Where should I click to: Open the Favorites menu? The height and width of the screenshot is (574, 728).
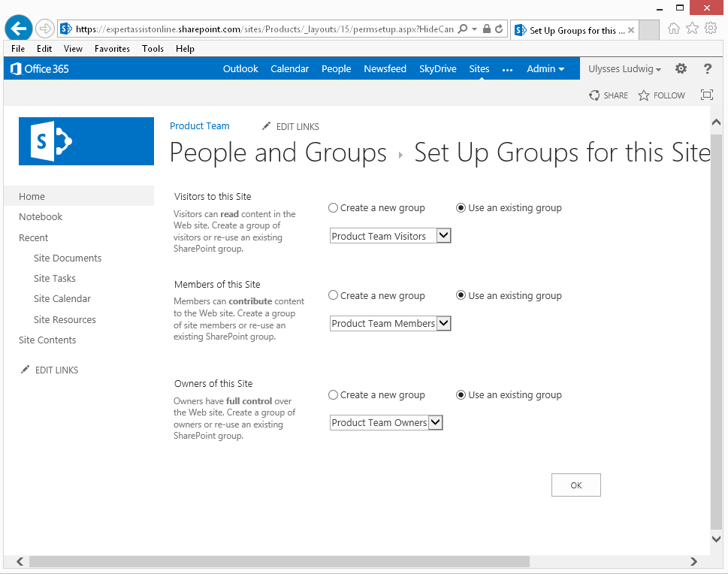[x=112, y=49]
